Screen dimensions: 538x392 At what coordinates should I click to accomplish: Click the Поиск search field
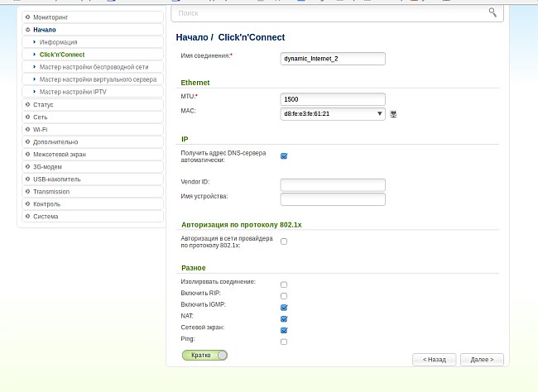click(x=331, y=13)
